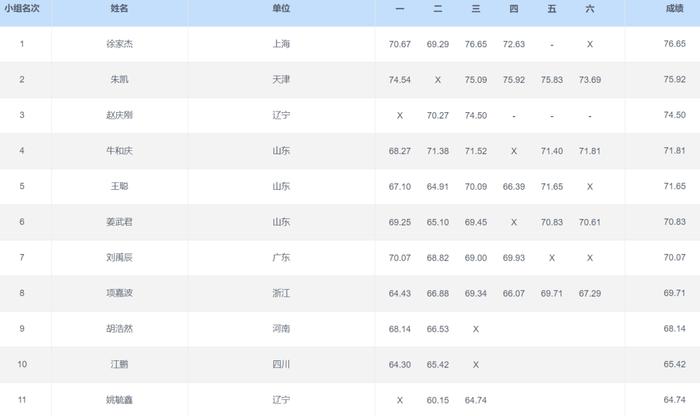Screen dimensions: 700x416
Task: Click the unit cell 广东
Action: coord(281,258)
